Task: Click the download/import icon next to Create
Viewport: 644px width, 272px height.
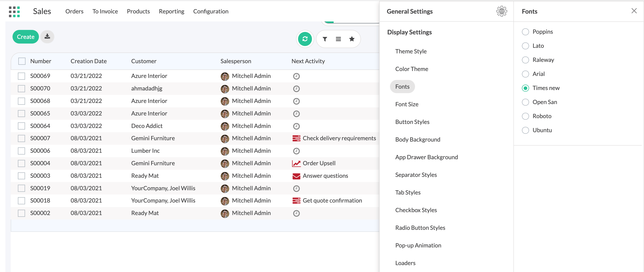Action: 47,37
